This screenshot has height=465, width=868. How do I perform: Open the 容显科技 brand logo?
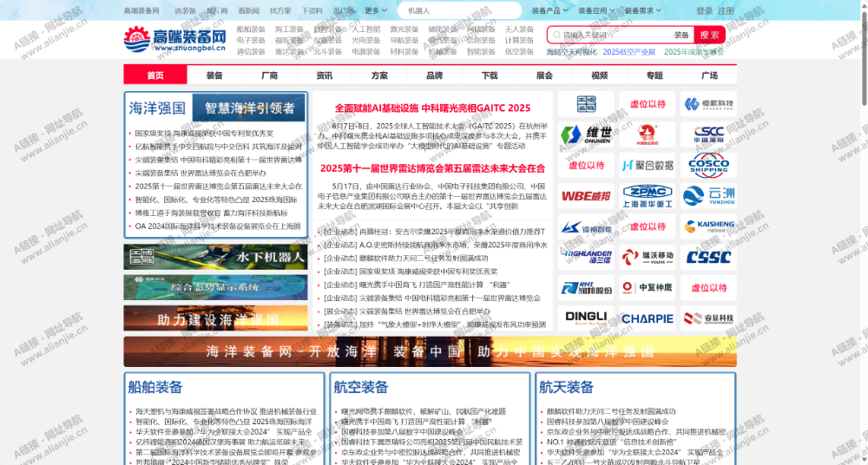[x=708, y=318]
